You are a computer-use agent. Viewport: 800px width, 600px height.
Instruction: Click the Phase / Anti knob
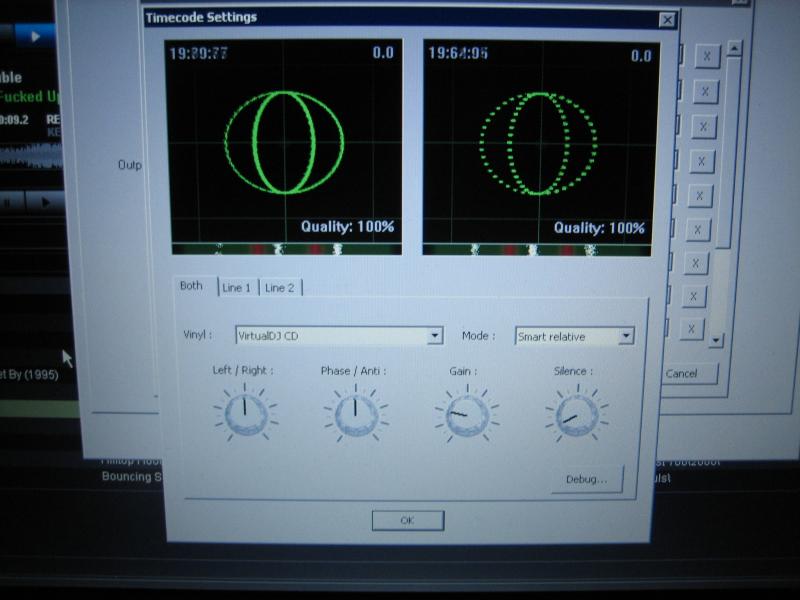point(356,414)
